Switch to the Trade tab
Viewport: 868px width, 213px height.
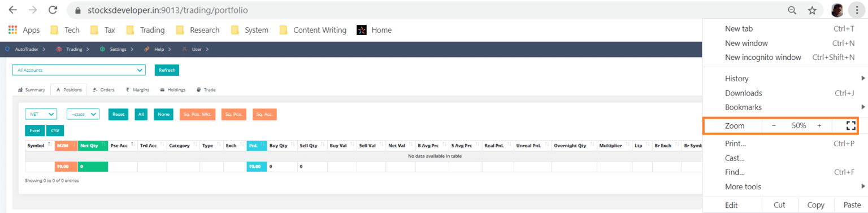tap(206, 90)
